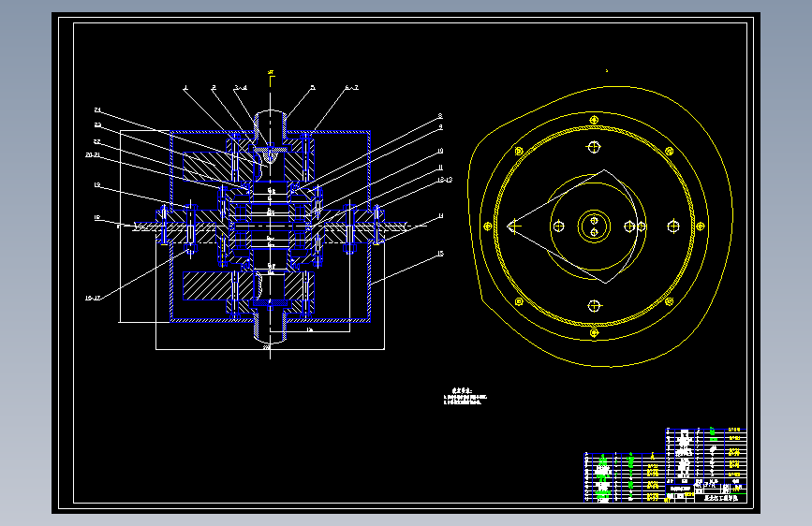Image resolution: width=812 pixels, height=526 pixels.
Task: Select the bottom shaft end in the section view
Action: (270, 328)
